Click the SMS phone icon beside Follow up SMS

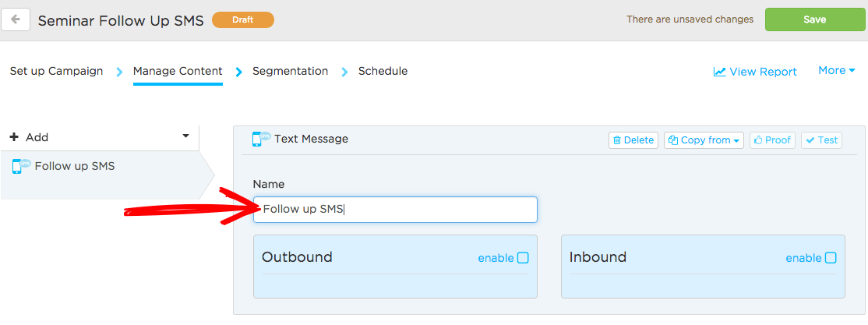[21, 166]
